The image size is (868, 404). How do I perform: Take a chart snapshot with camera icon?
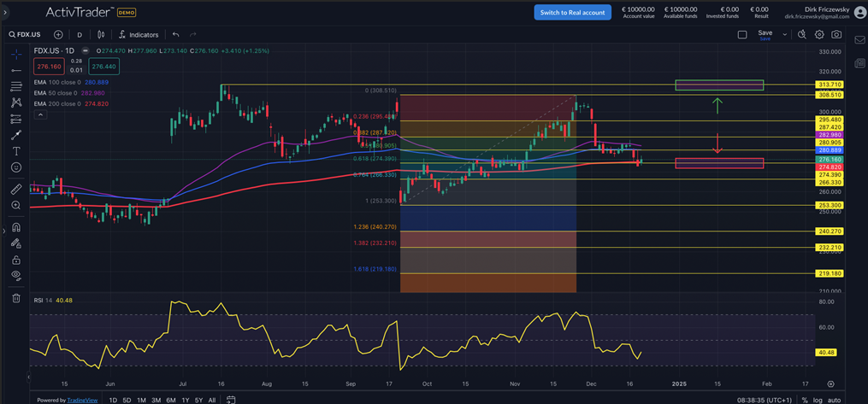836,35
